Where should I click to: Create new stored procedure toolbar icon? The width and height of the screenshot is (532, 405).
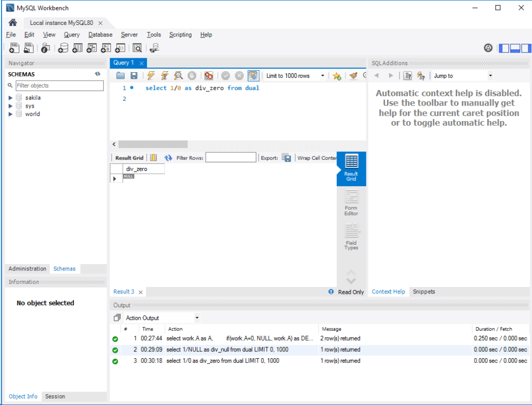[x=106, y=48]
